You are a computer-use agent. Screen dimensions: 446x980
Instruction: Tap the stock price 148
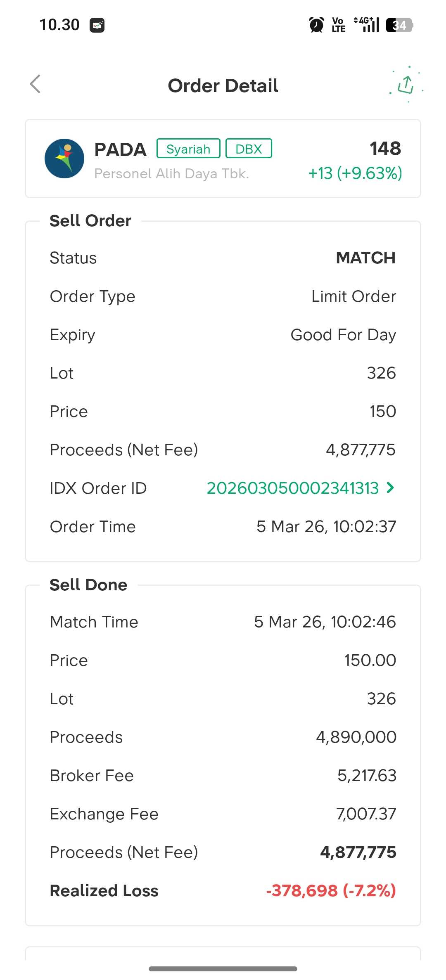tap(385, 149)
